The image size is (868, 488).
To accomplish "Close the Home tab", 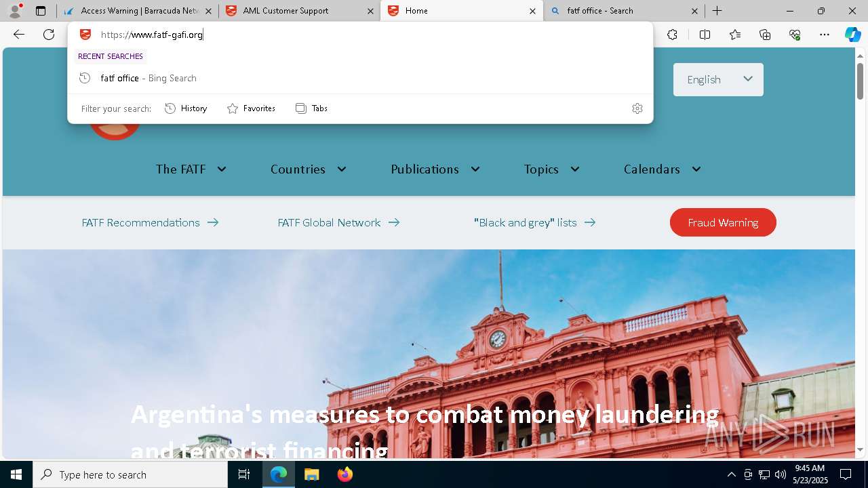I will point(532,11).
